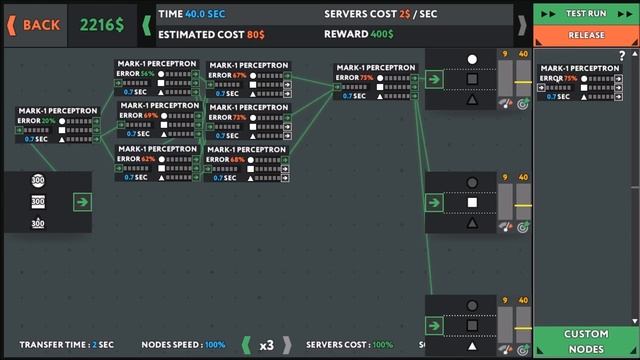The height and width of the screenshot is (360, 640).
Task: Click square output port of 73% error perceptron
Action: pyautogui.click(x=287, y=127)
